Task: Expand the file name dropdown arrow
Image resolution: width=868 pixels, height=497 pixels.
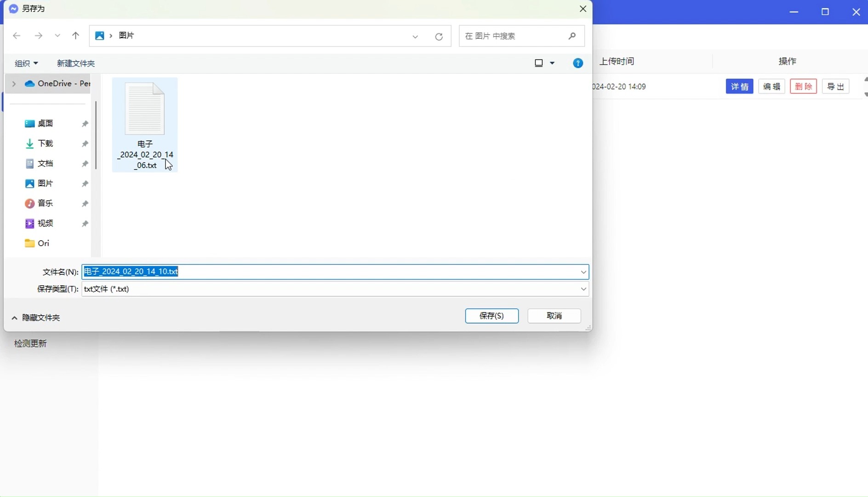Action: pyautogui.click(x=583, y=272)
